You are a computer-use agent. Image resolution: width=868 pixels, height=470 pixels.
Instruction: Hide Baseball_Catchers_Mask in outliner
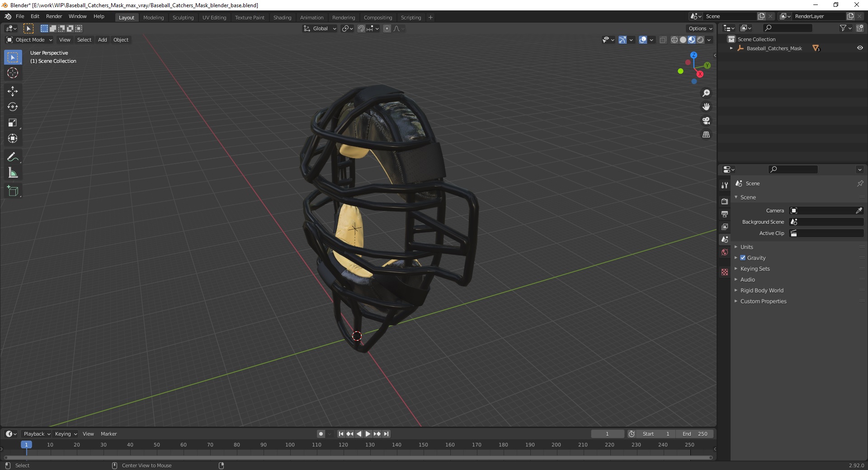(x=860, y=48)
